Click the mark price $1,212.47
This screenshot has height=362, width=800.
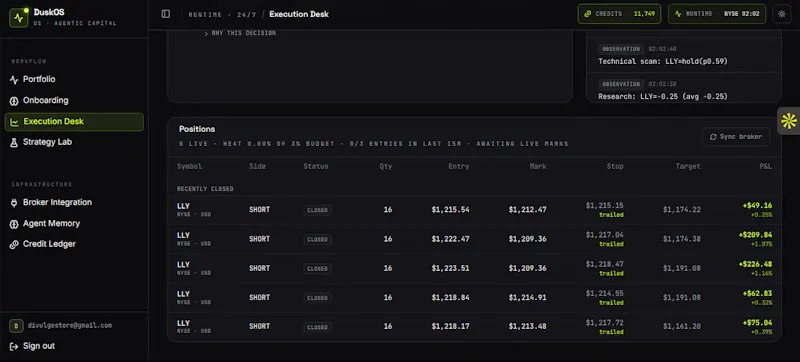click(528, 210)
